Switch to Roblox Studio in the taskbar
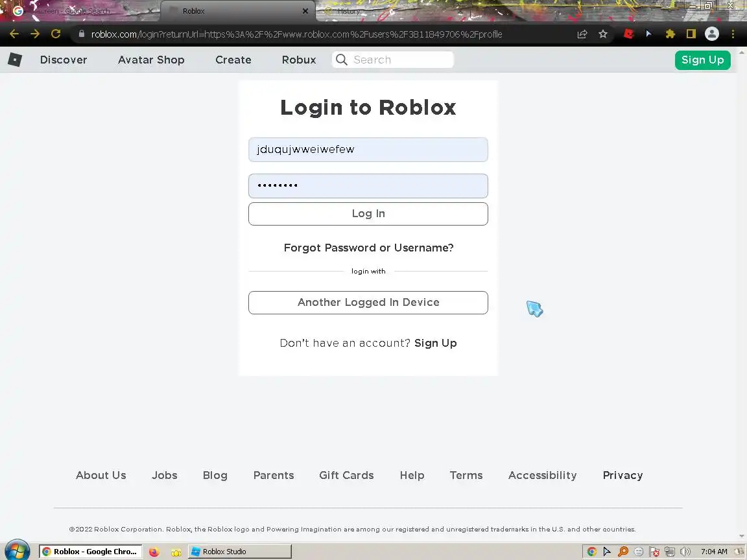The height and width of the screenshot is (560, 747). coord(240,552)
